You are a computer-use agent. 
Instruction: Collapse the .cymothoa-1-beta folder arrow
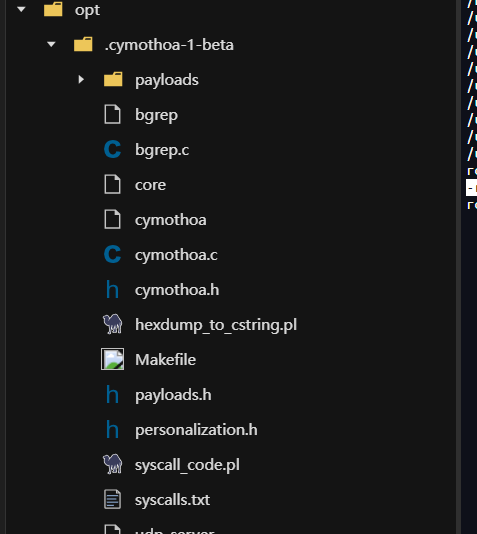[51, 44]
